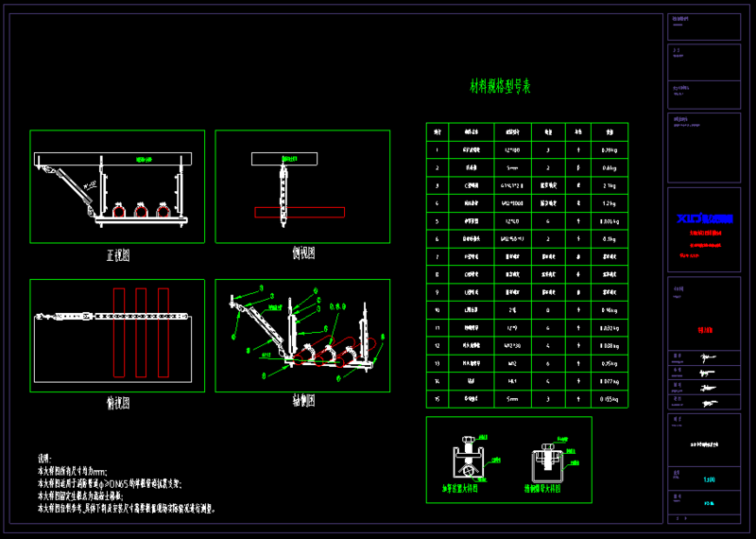756x539 pixels.
Task: Click the blue company logo in title block
Action: pos(704,219)
